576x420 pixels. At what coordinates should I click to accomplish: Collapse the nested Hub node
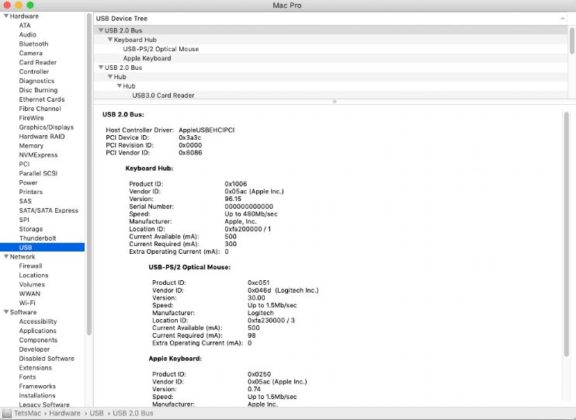pyautogui.click(x=119, y=86)
